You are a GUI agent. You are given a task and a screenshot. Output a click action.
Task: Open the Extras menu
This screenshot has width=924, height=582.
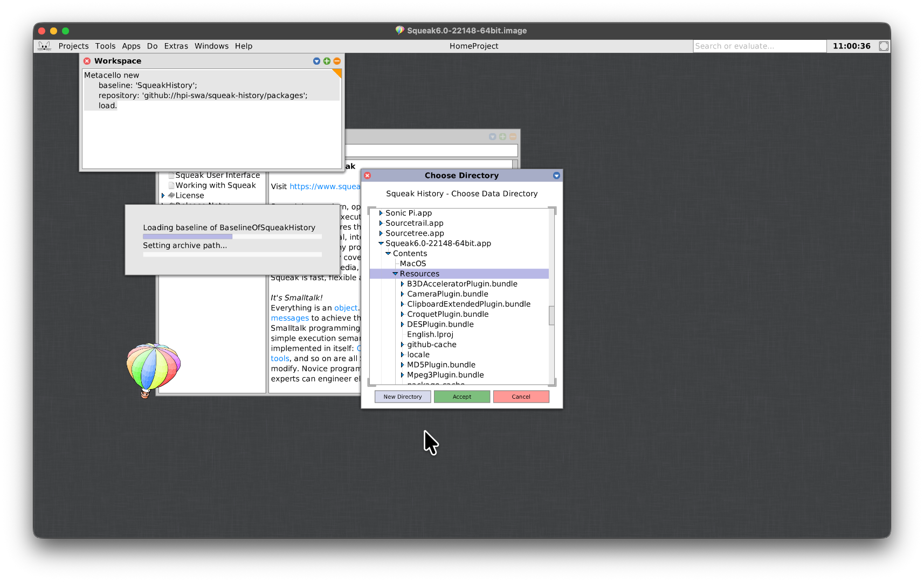click(x=176, y=46)
